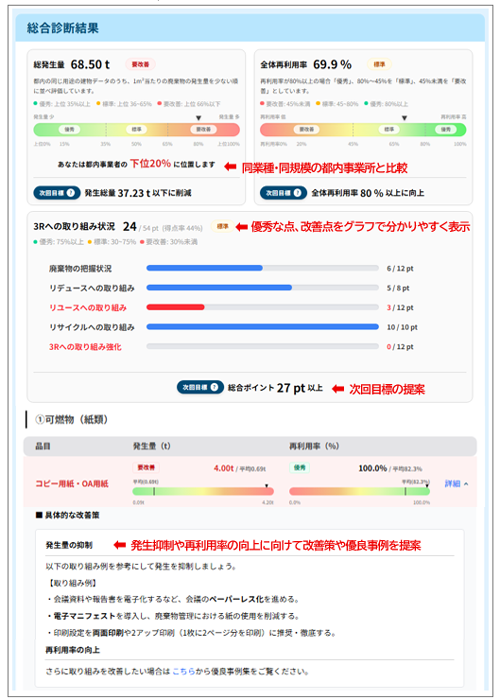
Task: Click the 廃棄物の把握状況 label
Action: tap(80, 269)
